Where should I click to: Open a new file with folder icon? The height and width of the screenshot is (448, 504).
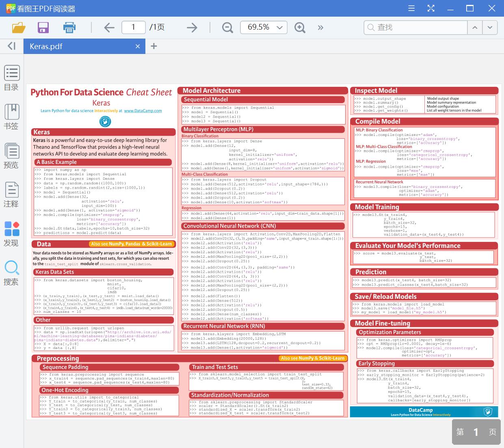point(19,27)
